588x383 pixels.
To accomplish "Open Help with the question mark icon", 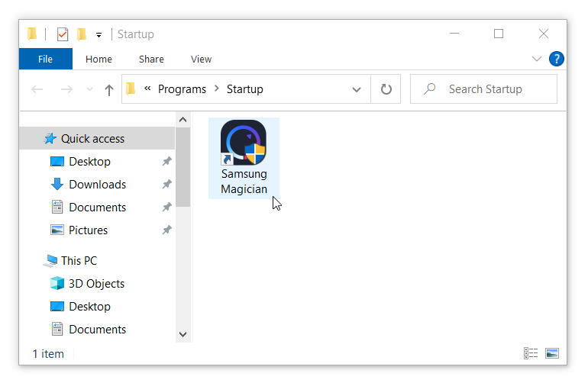I will pos(556,59).
